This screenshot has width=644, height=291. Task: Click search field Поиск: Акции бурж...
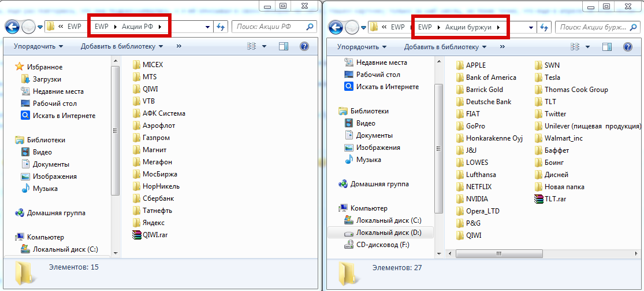[597, 27]
